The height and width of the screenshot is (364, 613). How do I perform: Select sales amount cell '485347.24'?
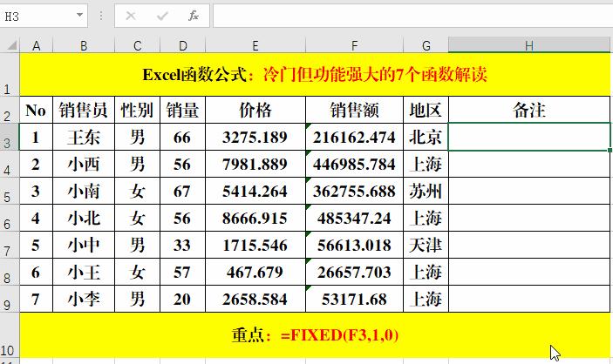354,218
